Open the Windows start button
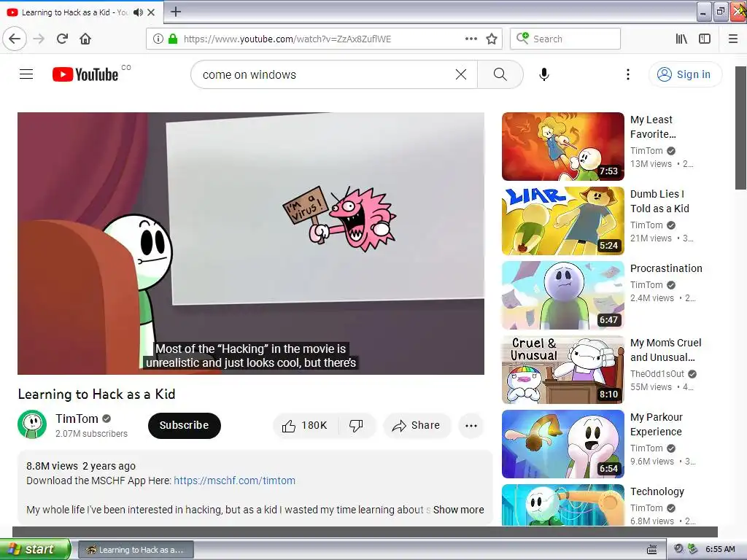Screen dimensions: 747x560 (35, 549)
